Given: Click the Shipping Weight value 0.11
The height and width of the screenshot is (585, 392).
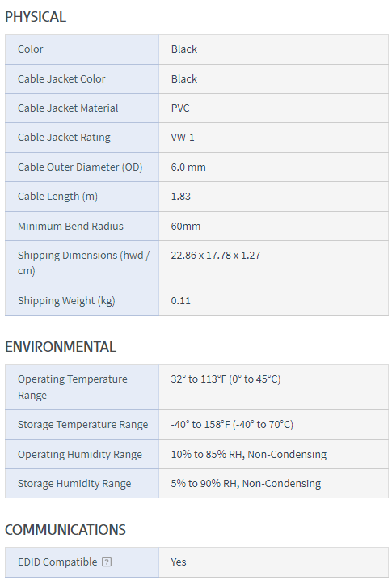Looking at the screenshot, I should [181, 300].
